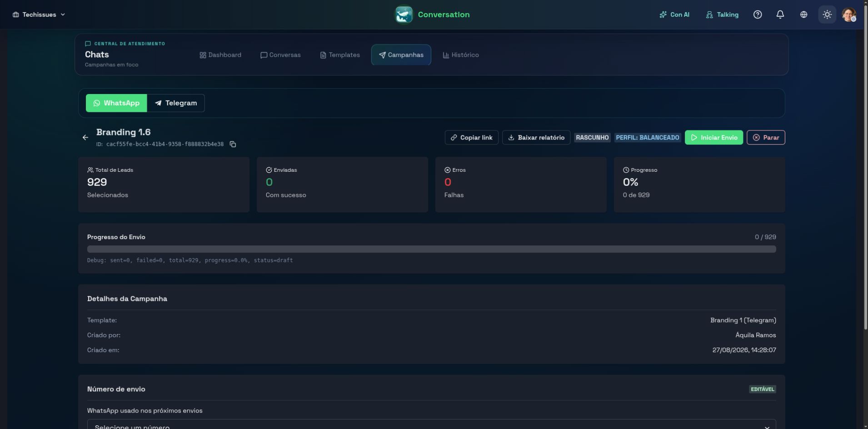
Task: Click the Erros count card
Action: [x=521, y=185]
